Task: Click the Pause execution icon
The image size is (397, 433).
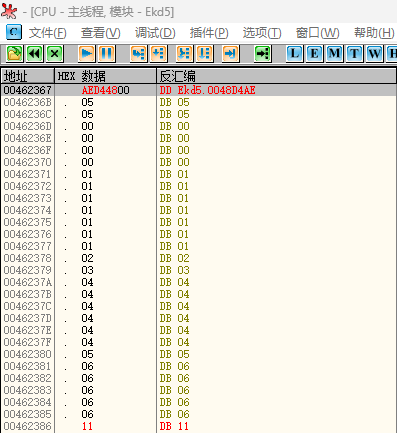Action: click(x=107, y=53)
